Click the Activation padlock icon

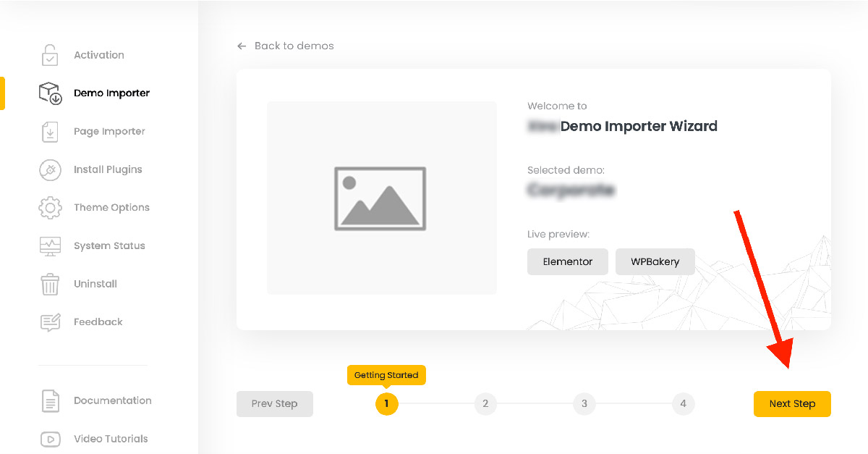[x=49, y=55]
